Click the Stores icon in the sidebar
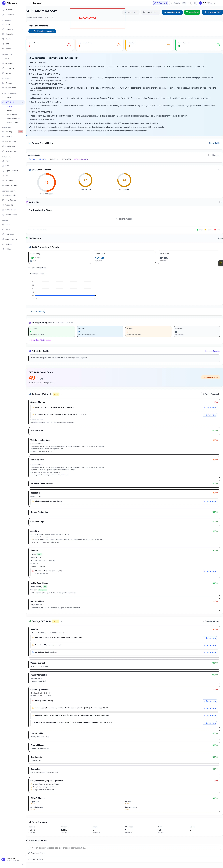Image resolution: width=223 pixels, height=868 pixels. (3, 25)
